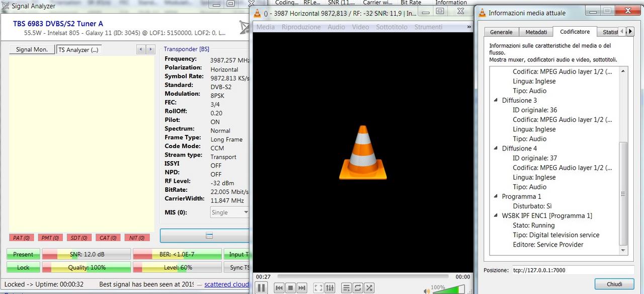Click the NIT (0) indicator
Screen dimensions: 644x294
136,238
